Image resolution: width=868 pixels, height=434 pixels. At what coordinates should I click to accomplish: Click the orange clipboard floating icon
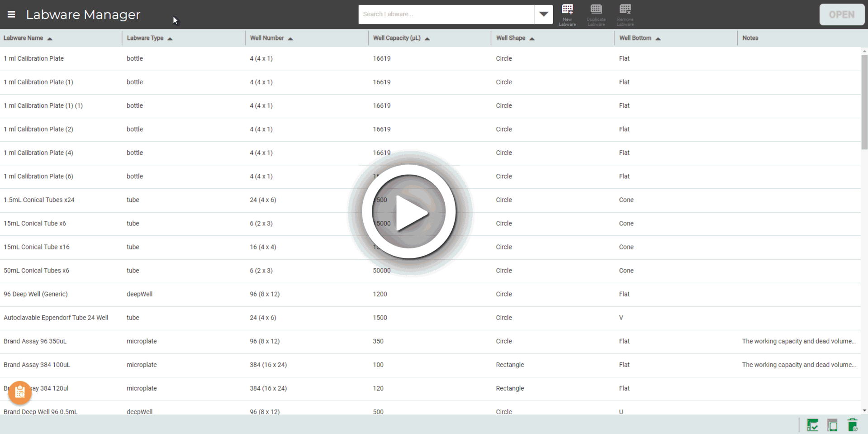tap(20, 392)
